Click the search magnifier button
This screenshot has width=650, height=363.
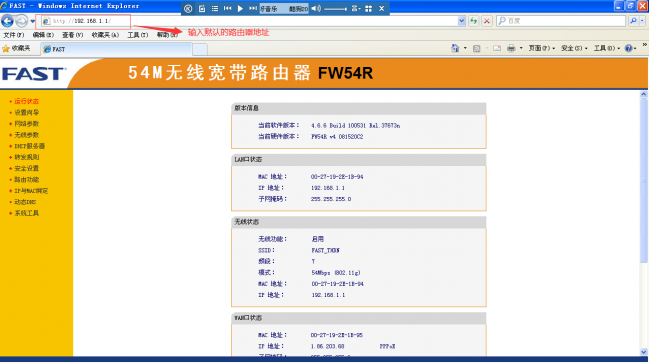tap(633, 21)
